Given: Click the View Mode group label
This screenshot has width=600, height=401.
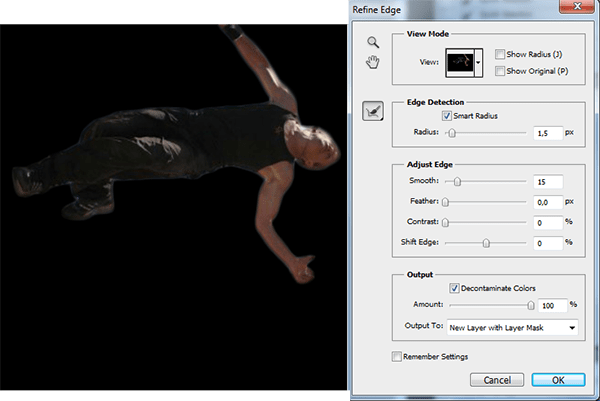Looking at the screenshot, I should (428, 34).
